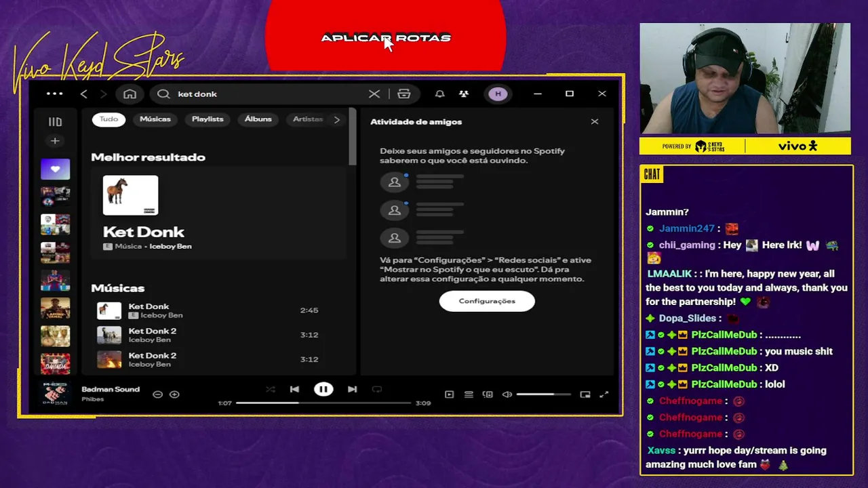Close the Atividade de amigos panel
Image resolution: width=868 pixels, height=488 pixels.
point(595,122)
